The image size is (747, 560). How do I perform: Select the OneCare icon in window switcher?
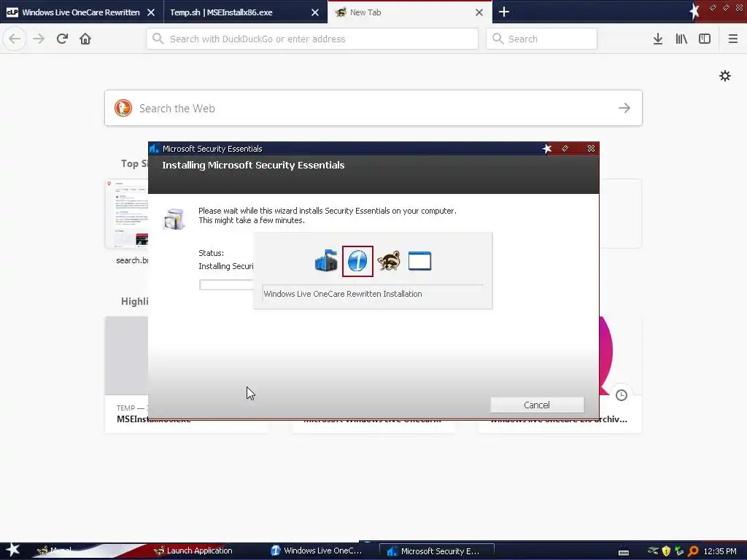tap(357, 260)
